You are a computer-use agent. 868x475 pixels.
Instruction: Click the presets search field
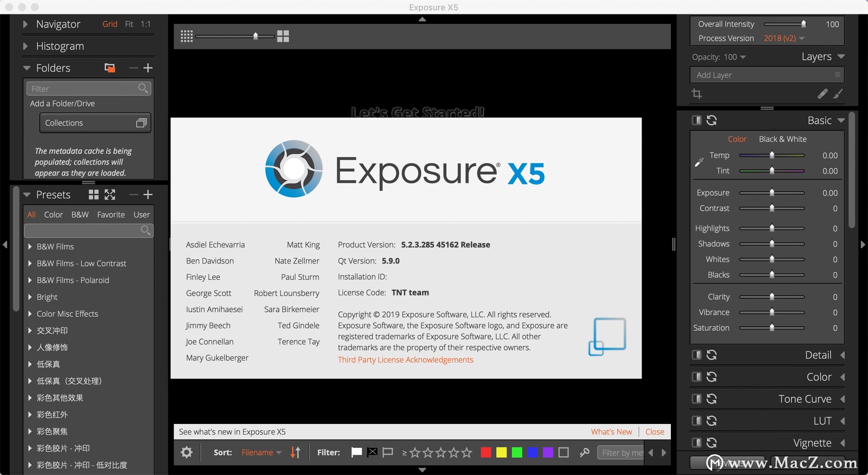click(89, 230)
